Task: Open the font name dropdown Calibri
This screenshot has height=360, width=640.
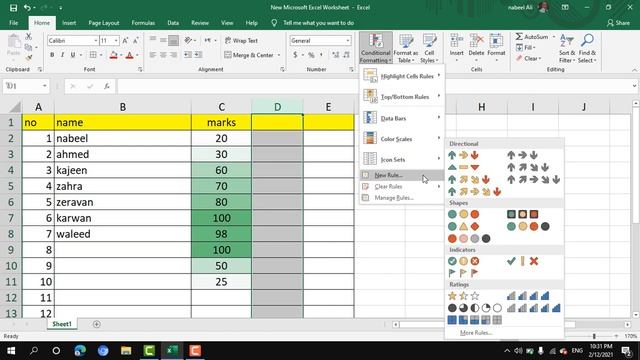Action: tap(96, 40)
